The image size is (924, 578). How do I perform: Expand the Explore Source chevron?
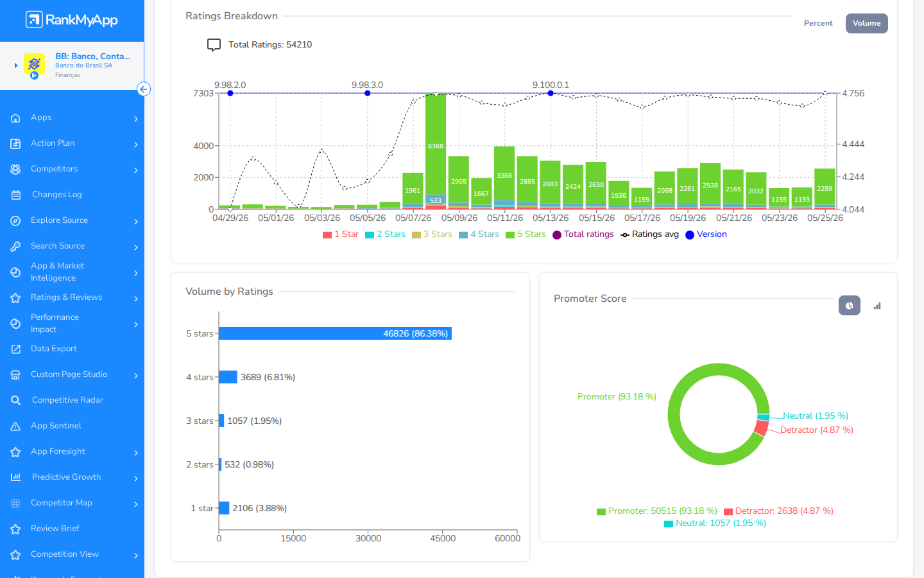coord(136,222)
